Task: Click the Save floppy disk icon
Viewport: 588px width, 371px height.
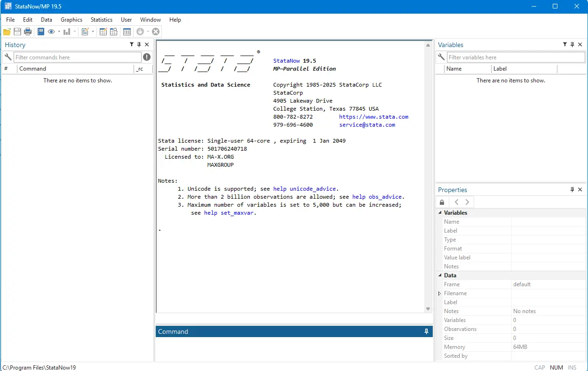Action: pos(17,32)
